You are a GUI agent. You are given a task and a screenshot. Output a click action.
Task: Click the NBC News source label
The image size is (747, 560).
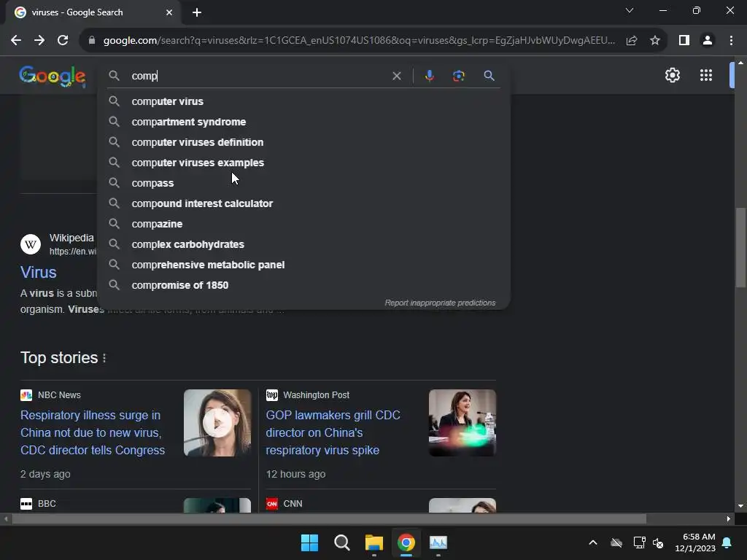(59, 395)
